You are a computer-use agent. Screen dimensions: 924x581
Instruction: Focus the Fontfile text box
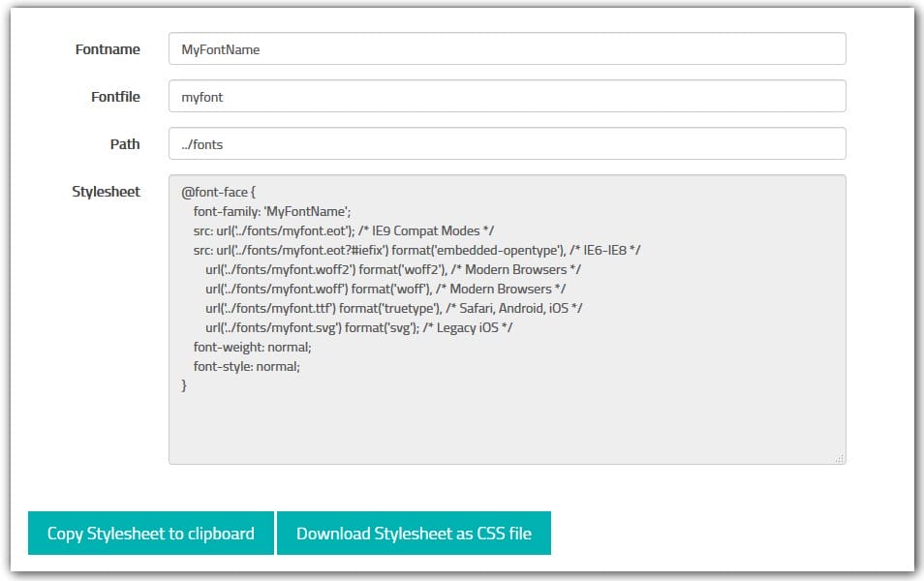pyautogui.click(x=507, y=97)
